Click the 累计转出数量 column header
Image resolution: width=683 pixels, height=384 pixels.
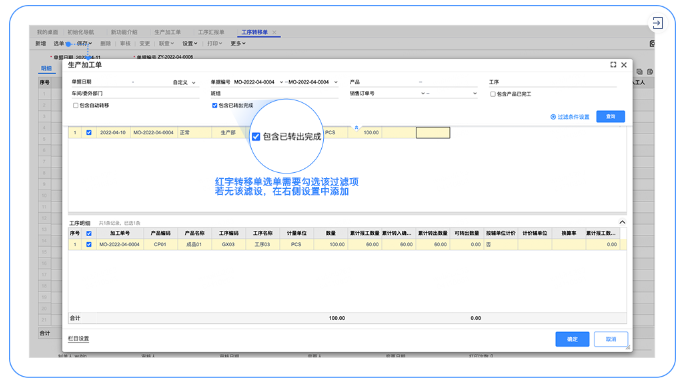(433, 233)
